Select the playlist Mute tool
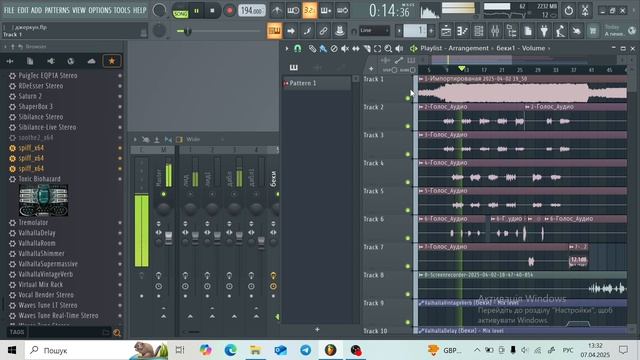The image size is (640, 360). click(345, 49)
